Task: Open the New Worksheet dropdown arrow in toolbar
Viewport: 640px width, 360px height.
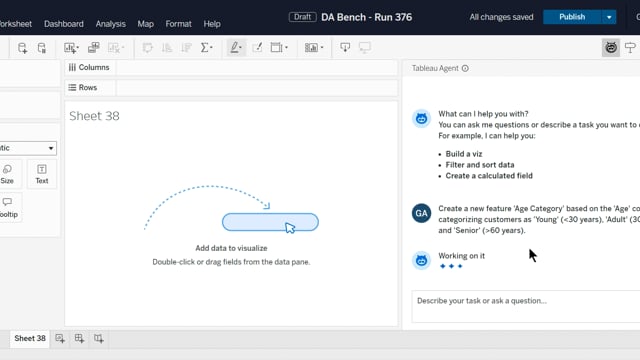Action: click(x=78, y=48)
